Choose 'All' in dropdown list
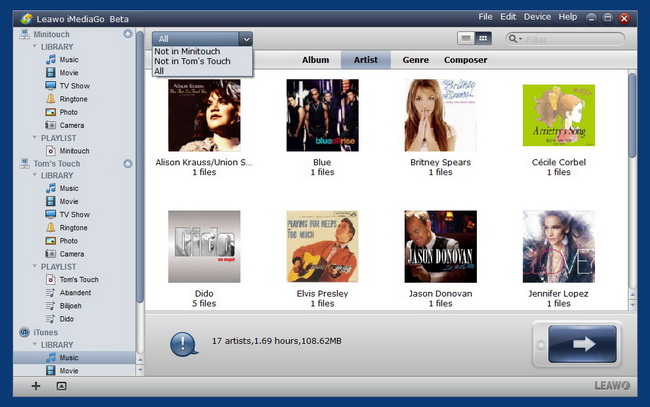This screenshot has width=650, height=407. point(159,71)
